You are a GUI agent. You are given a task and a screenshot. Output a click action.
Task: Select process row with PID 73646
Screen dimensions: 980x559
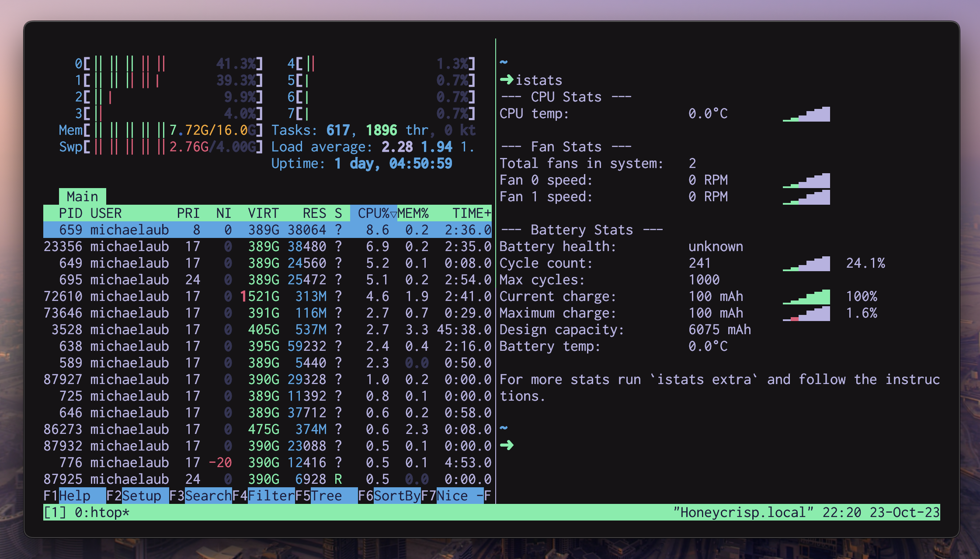pyautogui.click(x=268, y=313)
